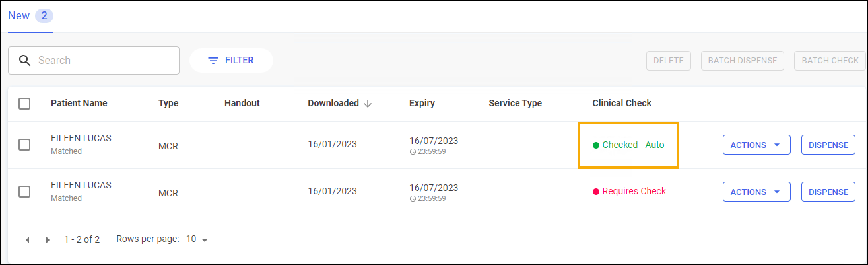This screenshot has width=868, height=265.
Task: Go to the next page arrow
Action: click(48, 240)
